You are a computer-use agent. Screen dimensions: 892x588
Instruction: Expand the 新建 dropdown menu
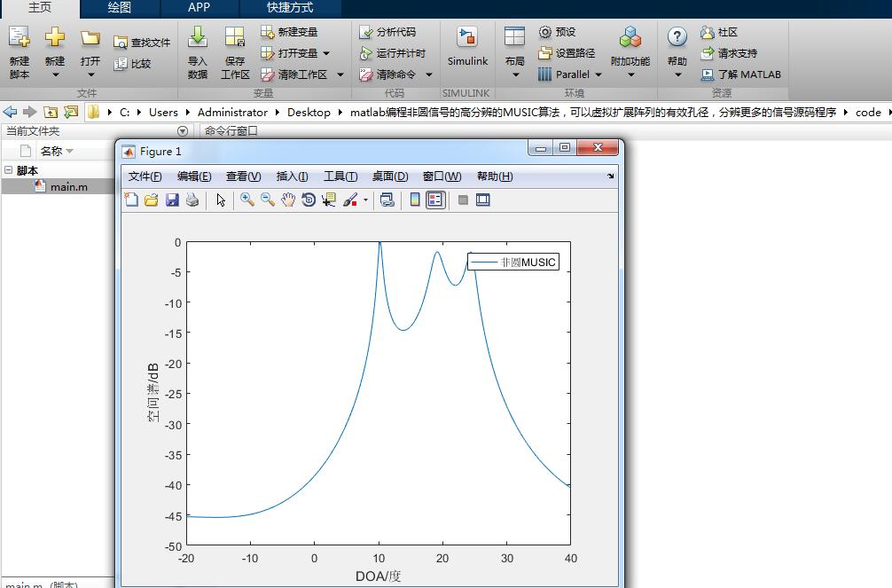pyautogui.click(x=55, y=74)
